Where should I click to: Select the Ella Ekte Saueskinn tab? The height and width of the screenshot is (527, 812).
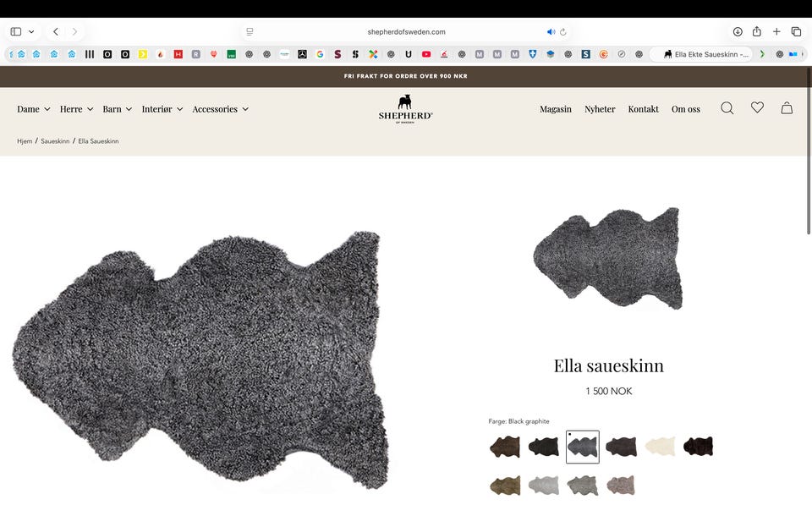pos(702,54)
